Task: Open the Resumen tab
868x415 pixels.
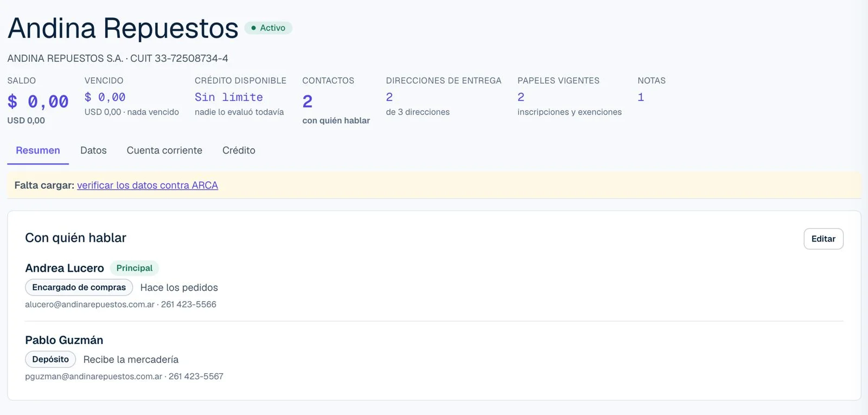Action: click(x=38, y=150)
